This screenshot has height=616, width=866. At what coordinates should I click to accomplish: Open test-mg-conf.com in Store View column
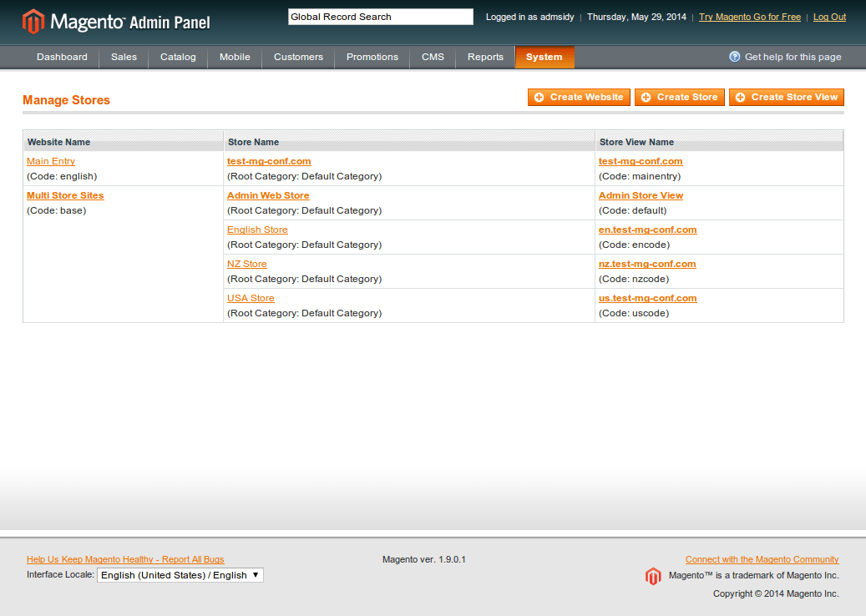[641, 161]
